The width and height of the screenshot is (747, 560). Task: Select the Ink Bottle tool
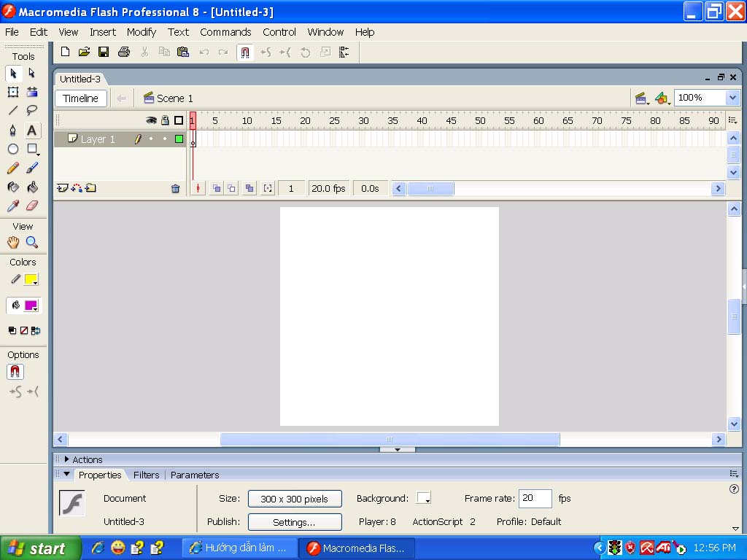pos(13,187)
